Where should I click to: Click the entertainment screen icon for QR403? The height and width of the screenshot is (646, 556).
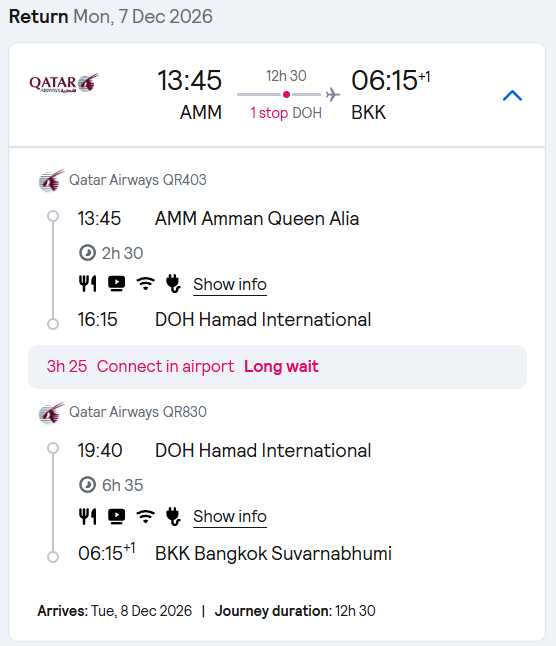point(117,283)
